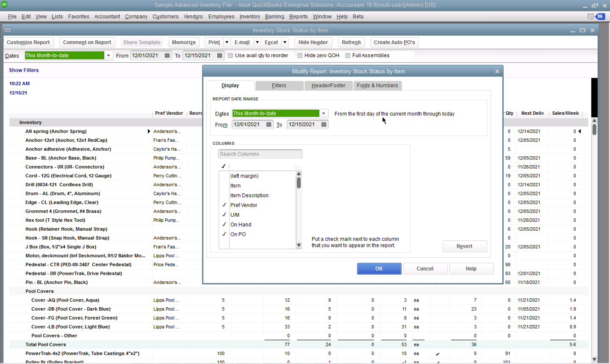Viewport: 610px width, 364px height.
Task: Click calendar icon beside toolbar From date
Action: pyautogui.click(x=167, y=55)
